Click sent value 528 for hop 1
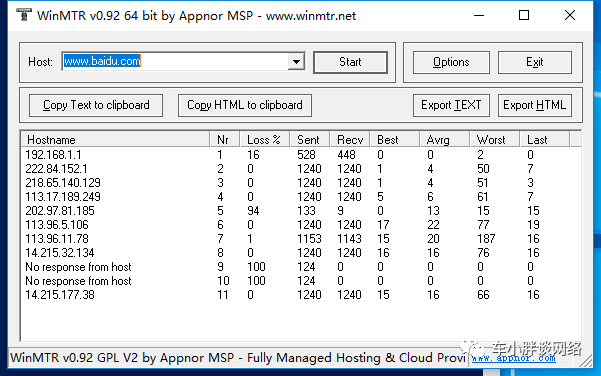This screenshot has width=601, height=376. pyautogui.click(x=306, y=155)
